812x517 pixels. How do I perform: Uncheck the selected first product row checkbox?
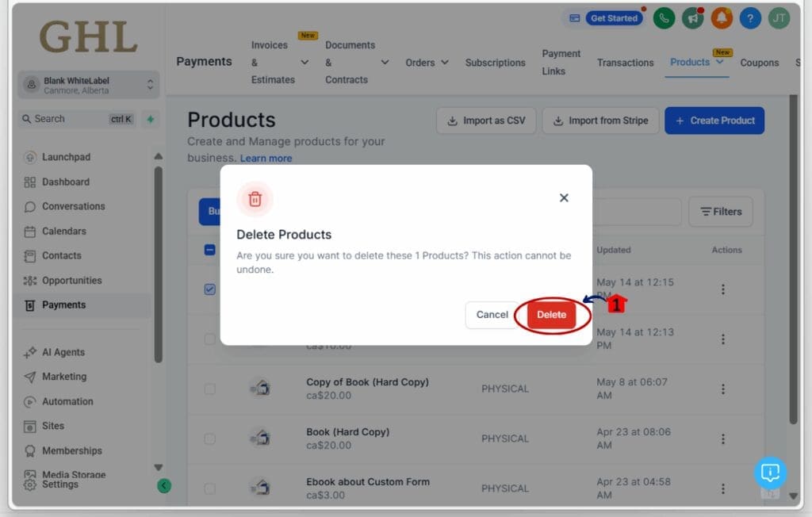pos(209,289)
